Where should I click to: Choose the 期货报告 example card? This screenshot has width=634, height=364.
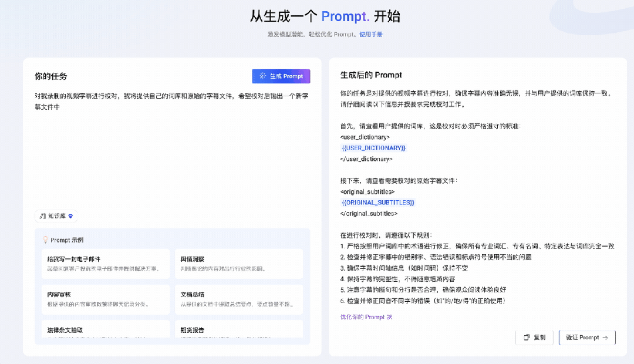(239, 329)
